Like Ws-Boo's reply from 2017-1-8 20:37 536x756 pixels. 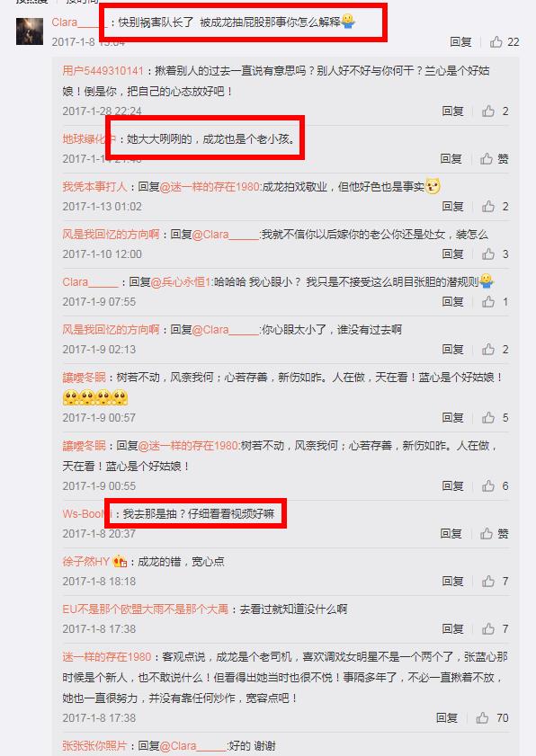tap(487, 533)
